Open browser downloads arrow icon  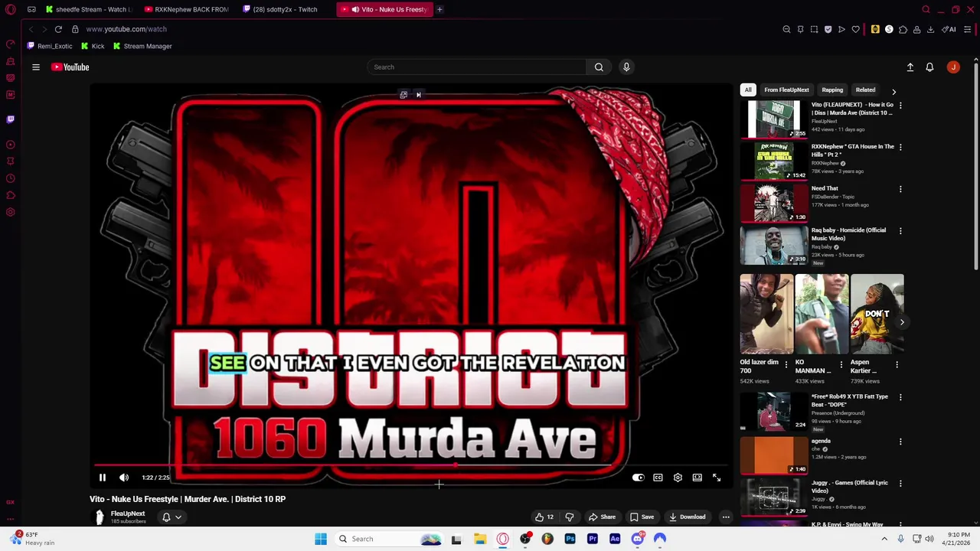click(x=930, y=29)
